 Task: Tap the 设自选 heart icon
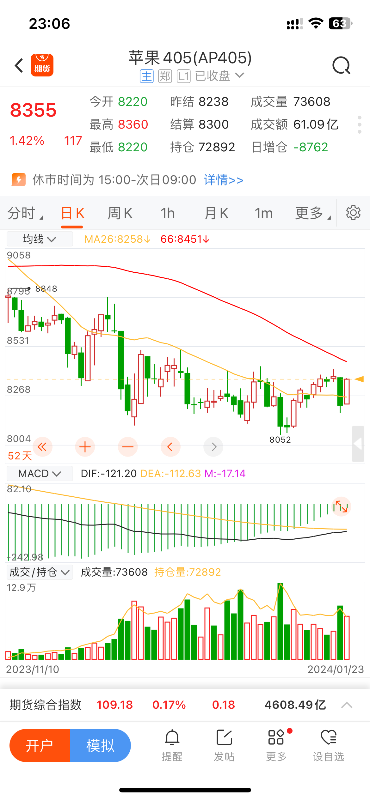pos(328,737)
